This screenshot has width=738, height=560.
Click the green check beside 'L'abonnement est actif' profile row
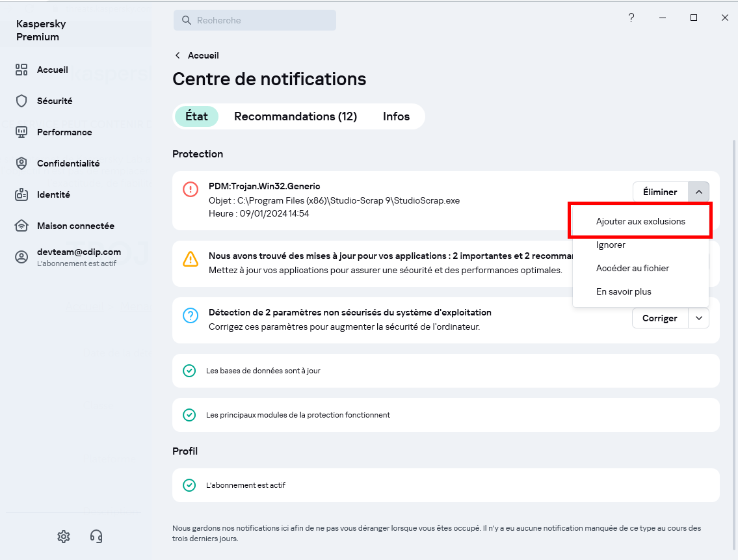point(189,485)
